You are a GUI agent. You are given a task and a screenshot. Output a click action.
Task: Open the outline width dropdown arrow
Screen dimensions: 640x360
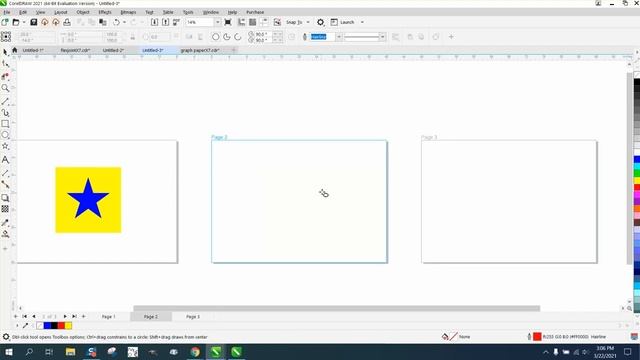pyautogui.click(x=339, y=37)
